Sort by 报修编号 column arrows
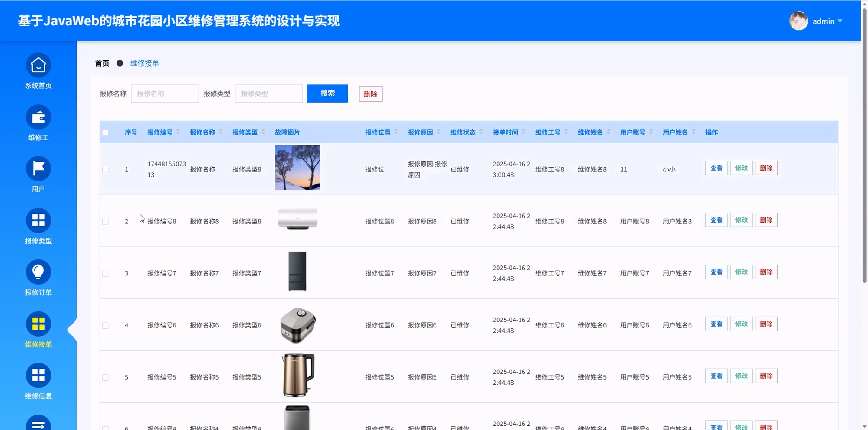The width and height of the screenshot is (868, 430). [178, 132]
